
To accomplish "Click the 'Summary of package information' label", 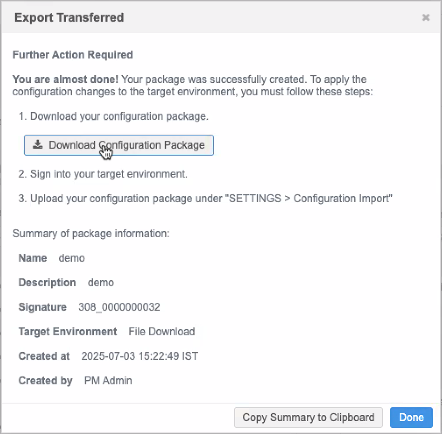I will pos(91,233).
